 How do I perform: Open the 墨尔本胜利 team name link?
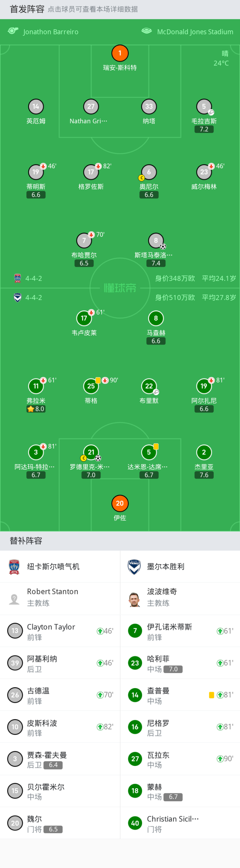(x=166, y=567)
